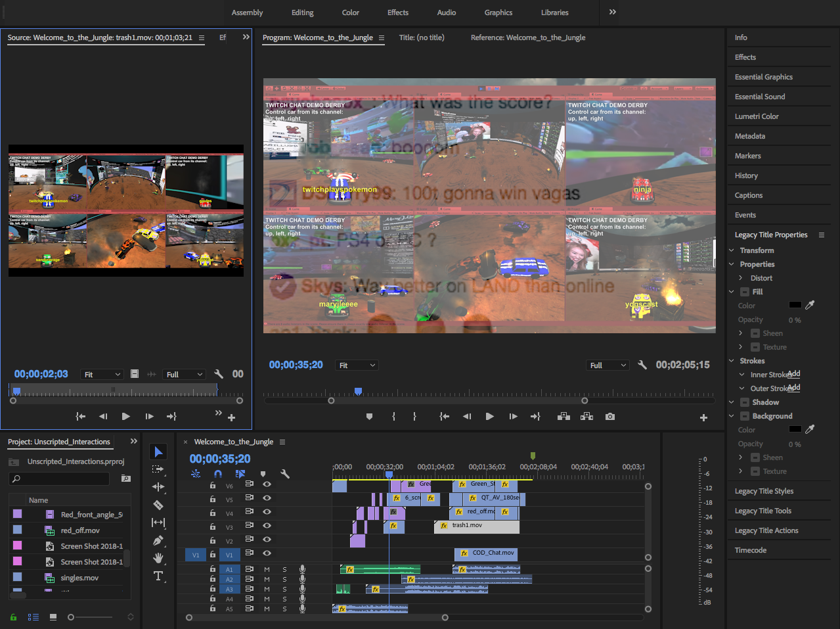Select the Selection arrow tool
Image resolution: width=840 pixels, height=629 pixels.
pyautogui.click(x=158, y=452)
